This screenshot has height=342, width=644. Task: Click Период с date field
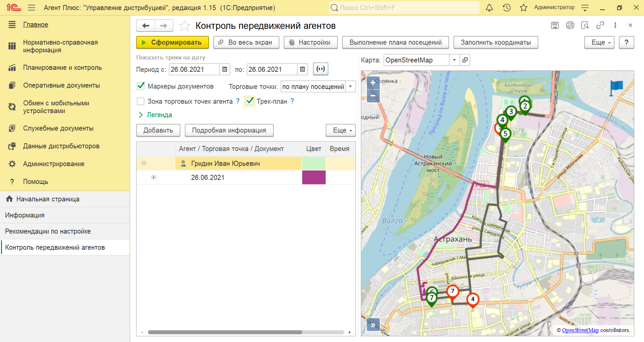click(195, 69)
